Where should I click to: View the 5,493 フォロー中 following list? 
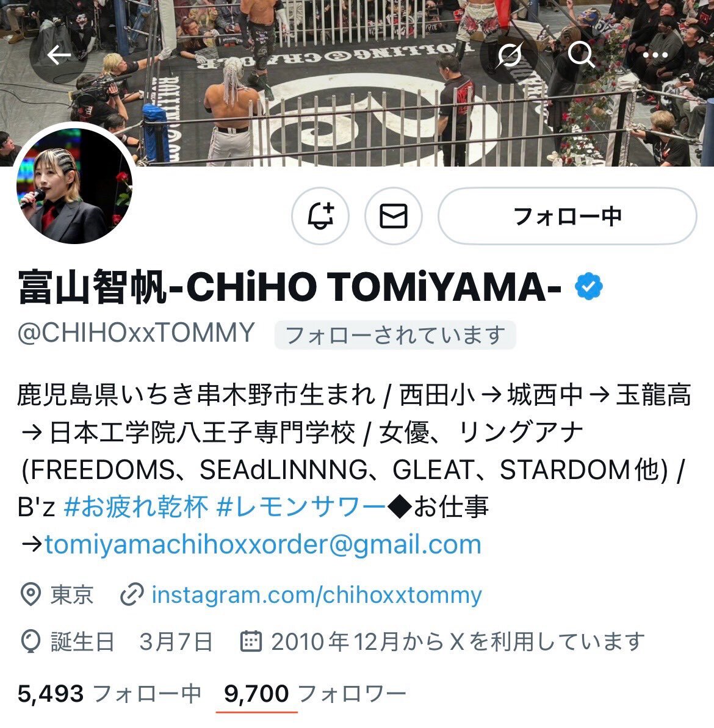tap(109, 694)
